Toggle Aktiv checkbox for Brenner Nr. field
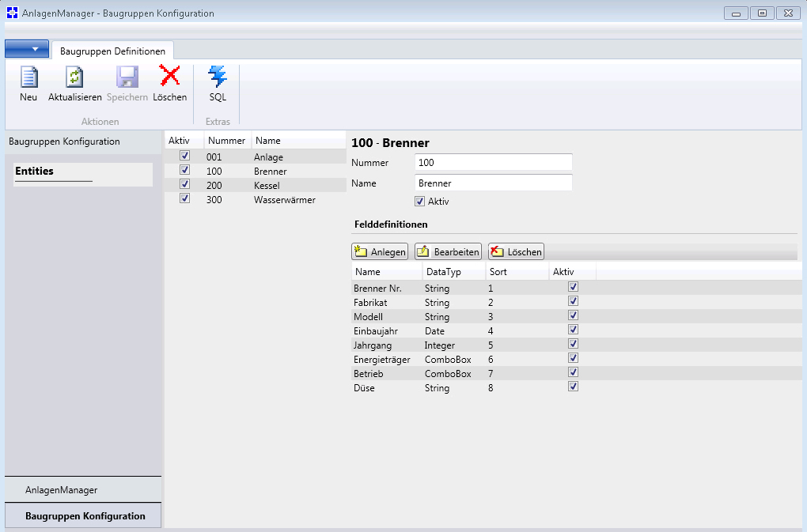Image resolution: width=807 pixels, height=532 pixels. point(574,287)
